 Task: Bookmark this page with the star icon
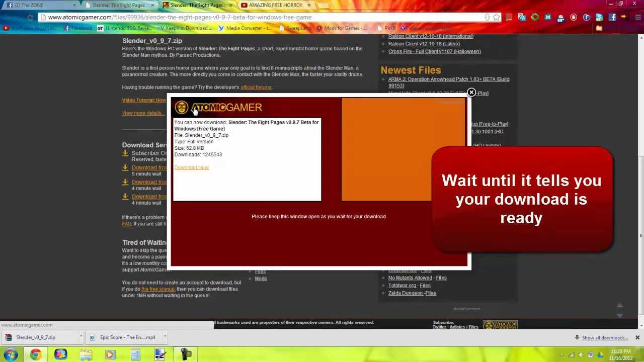coord(497,17)
